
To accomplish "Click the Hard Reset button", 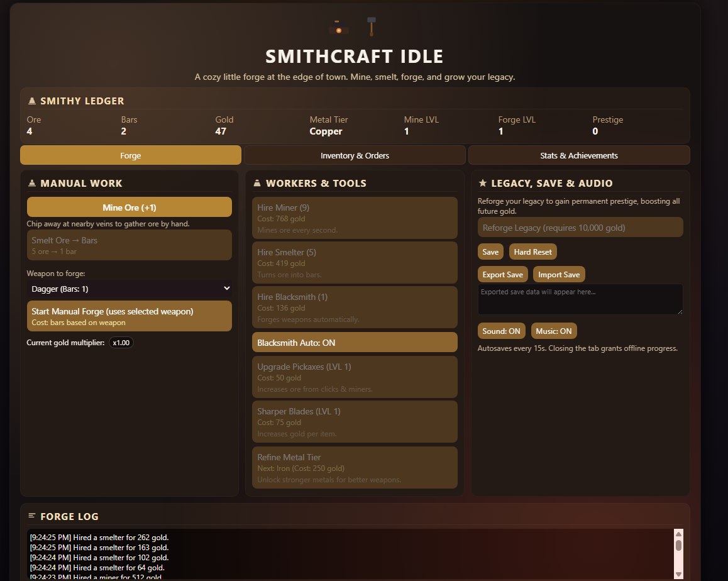I will click(533, 252).
